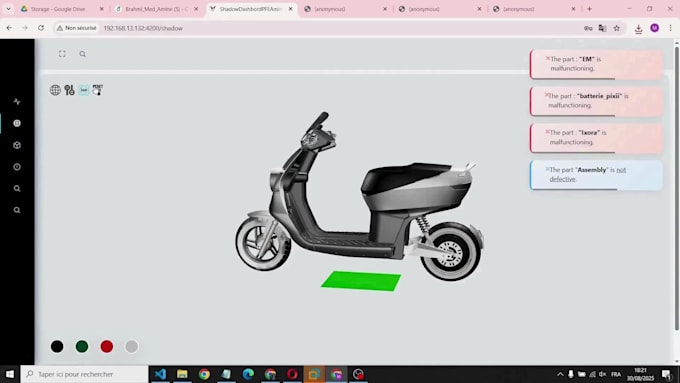Screen dimensions: 680x383
Task: Select the active round sidebar icon
Action: (x=17, y=123)
